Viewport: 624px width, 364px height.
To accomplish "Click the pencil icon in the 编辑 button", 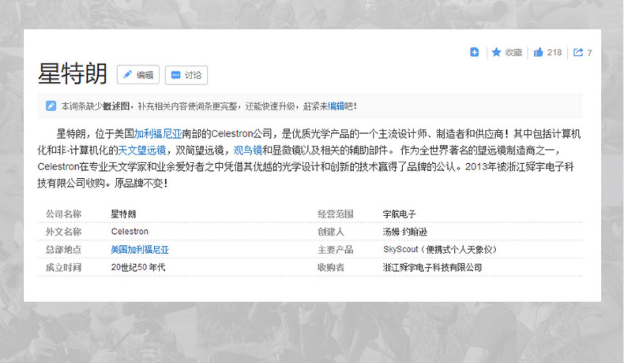I will pyautogui.click(x=128, y=75).
